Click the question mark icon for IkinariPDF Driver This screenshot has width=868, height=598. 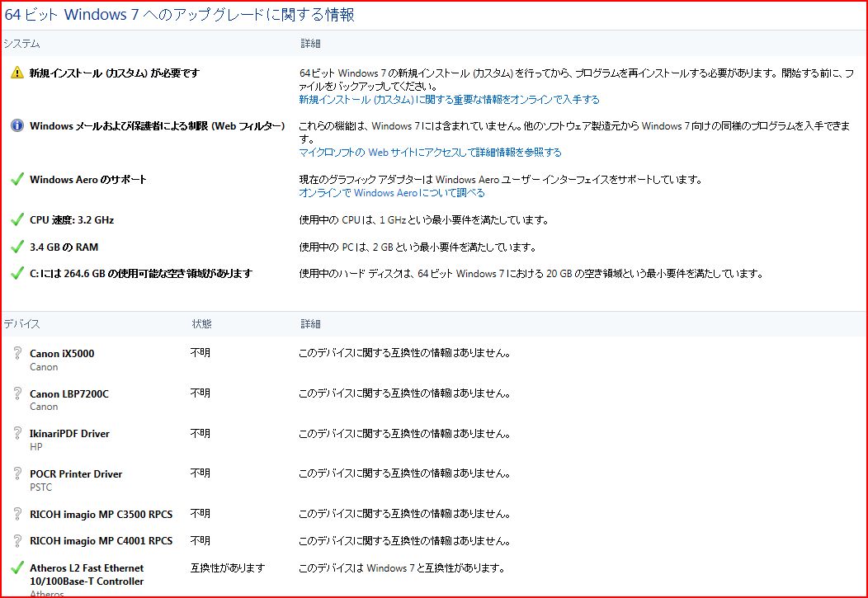pos(17,433)
